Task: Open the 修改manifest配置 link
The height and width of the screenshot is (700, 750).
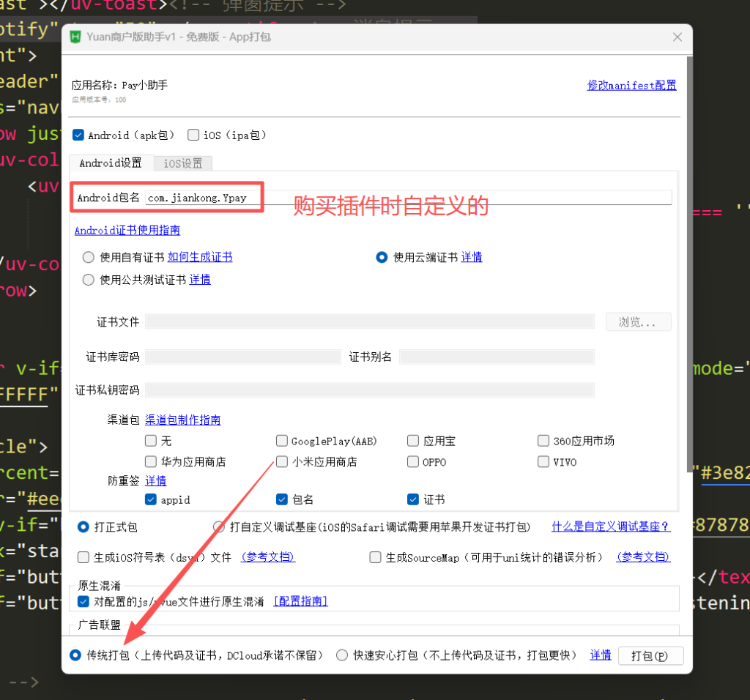Action: [x=631, y=86]
